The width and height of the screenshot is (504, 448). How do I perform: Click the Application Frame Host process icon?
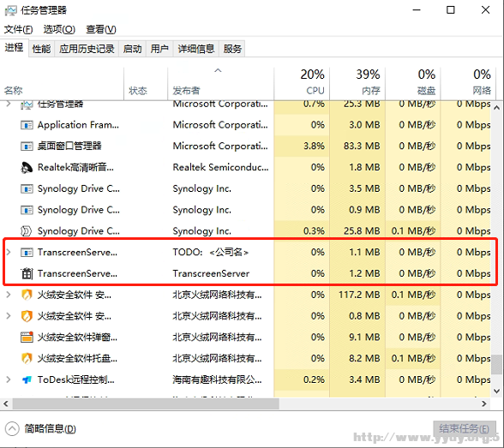pos(27,125)
